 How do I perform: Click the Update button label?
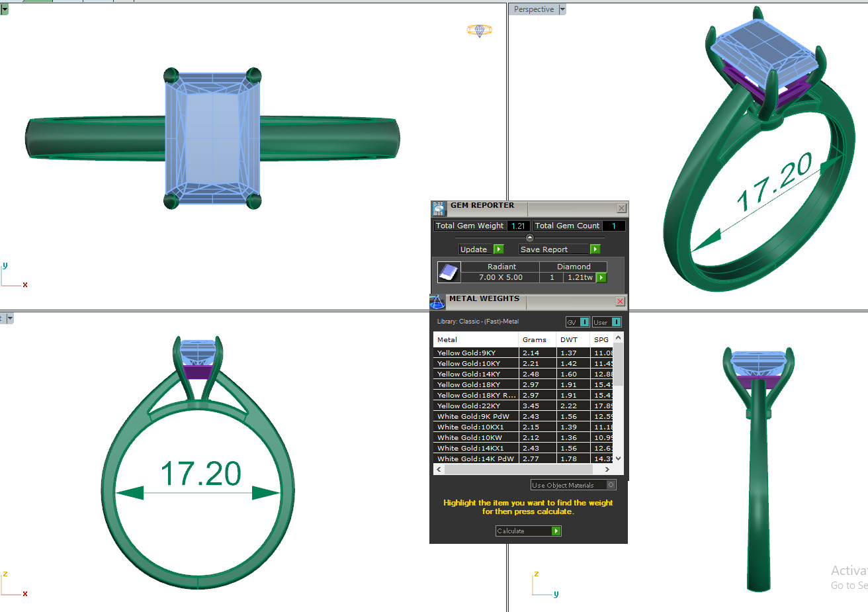pos(474,249)
